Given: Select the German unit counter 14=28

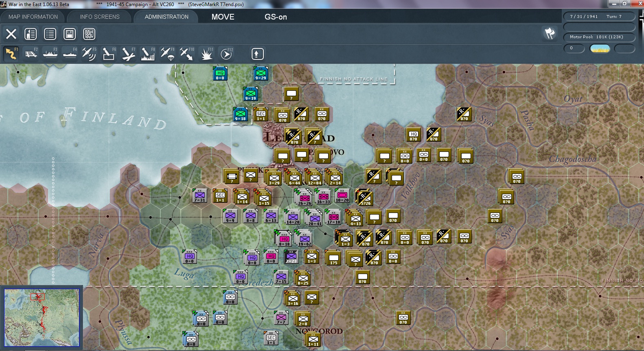Looking at the screenshot, I should [293, 217].
